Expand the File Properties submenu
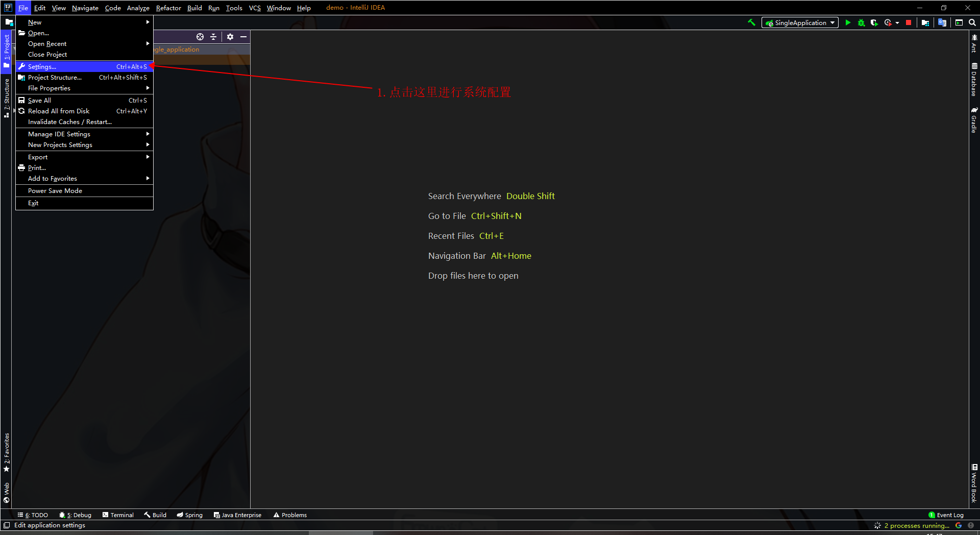Viewport: 980px width, 535px height. [x=84, y=88]
